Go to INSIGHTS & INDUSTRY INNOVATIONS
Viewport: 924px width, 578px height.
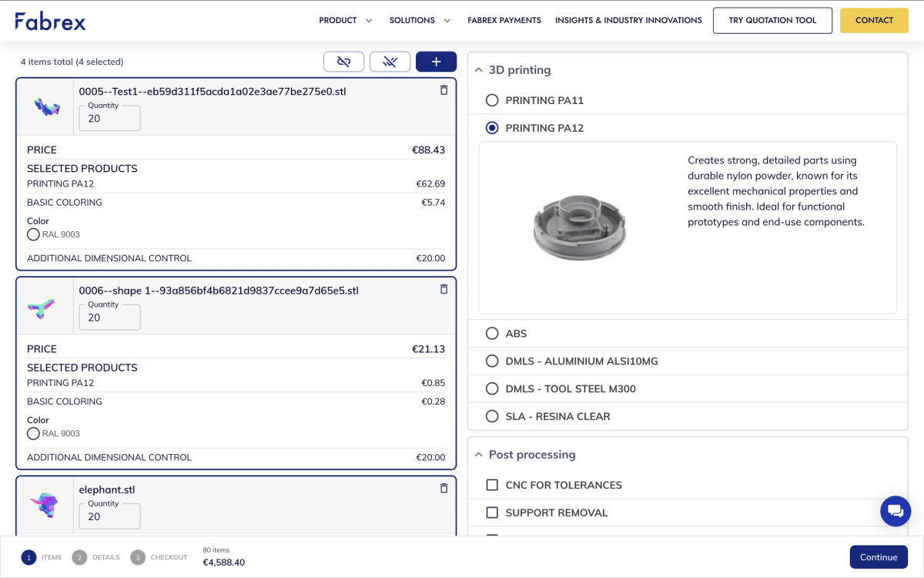click(x=628, y=21)
